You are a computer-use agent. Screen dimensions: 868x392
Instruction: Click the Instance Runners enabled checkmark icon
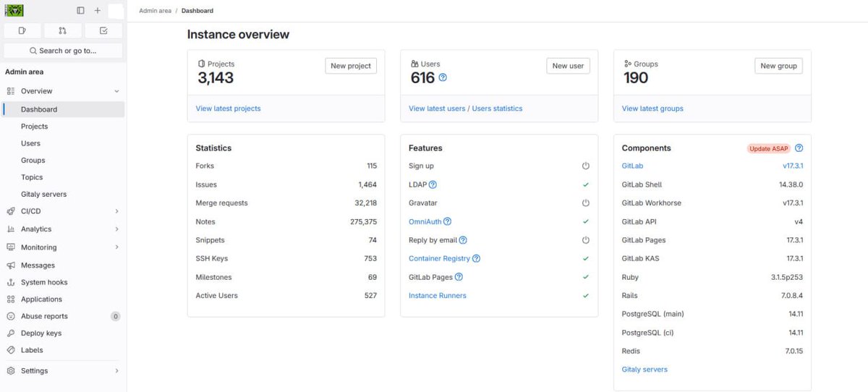(x=586, y=296)
